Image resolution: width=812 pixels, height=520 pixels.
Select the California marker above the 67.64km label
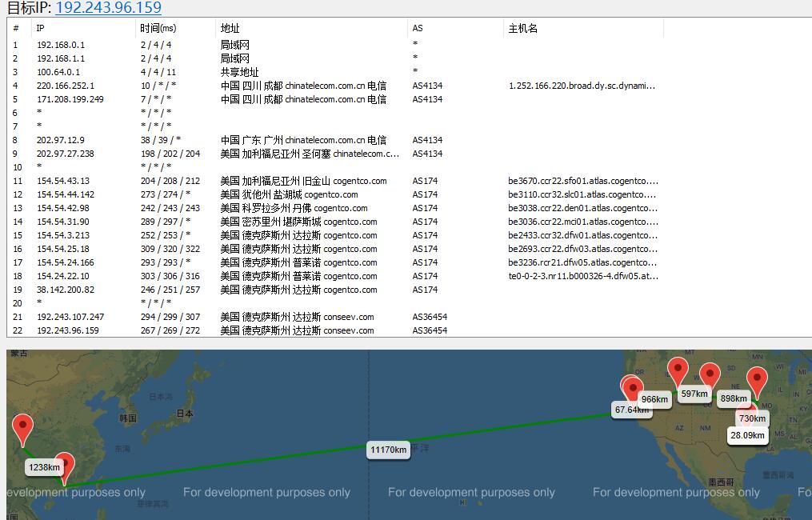[x=632, y=387]
